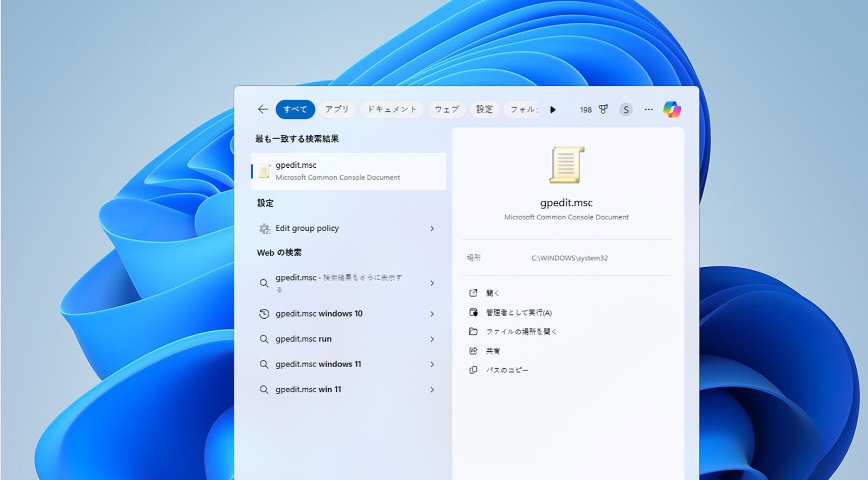
Task: Switch to the ドキュメント filter tab
Action: point(392,109)
